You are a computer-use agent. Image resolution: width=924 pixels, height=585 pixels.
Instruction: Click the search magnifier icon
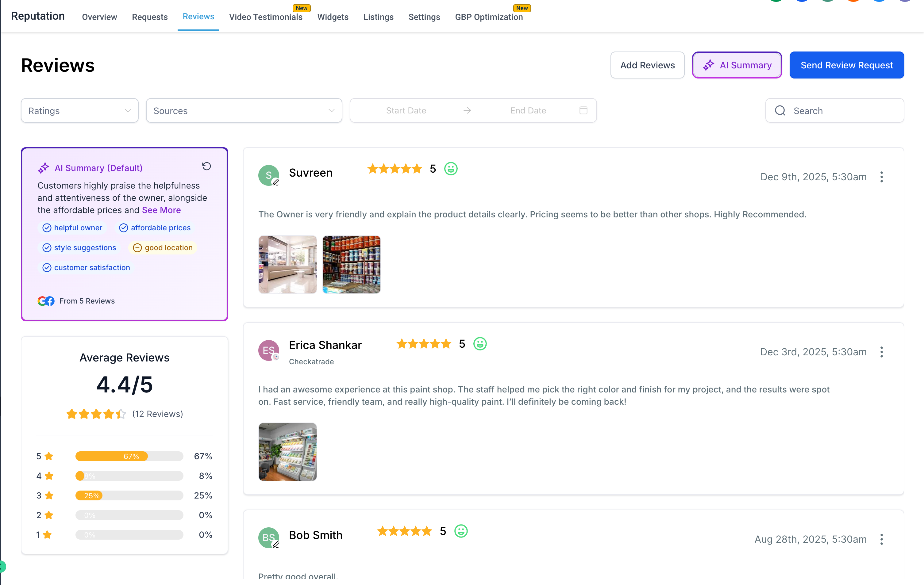click(780, 111)
